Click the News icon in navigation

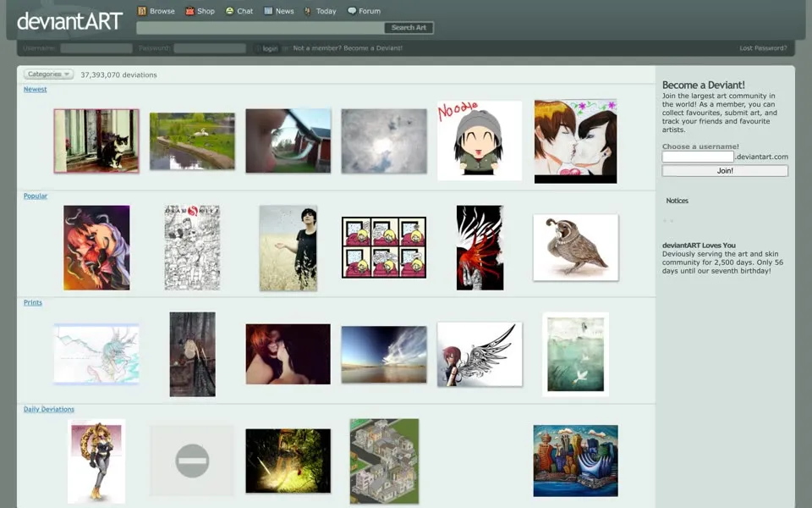[268, 11]
